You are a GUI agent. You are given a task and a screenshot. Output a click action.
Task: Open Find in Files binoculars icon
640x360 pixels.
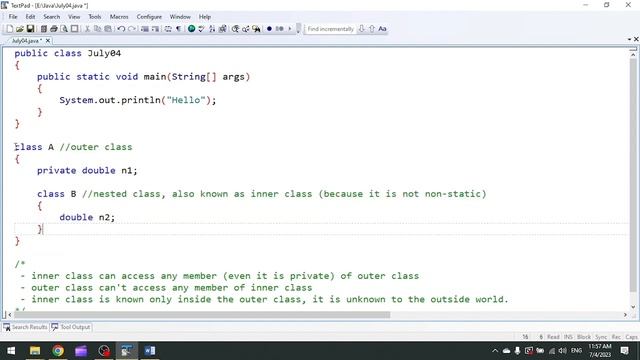pyautogui.click(x=256, y=29)
